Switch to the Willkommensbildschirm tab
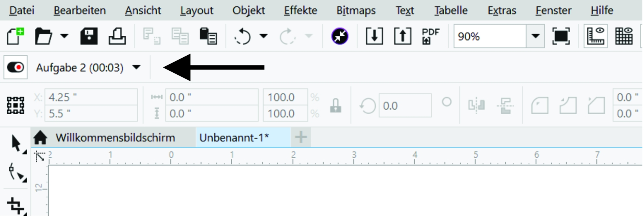644x219 pixels. 115,138
